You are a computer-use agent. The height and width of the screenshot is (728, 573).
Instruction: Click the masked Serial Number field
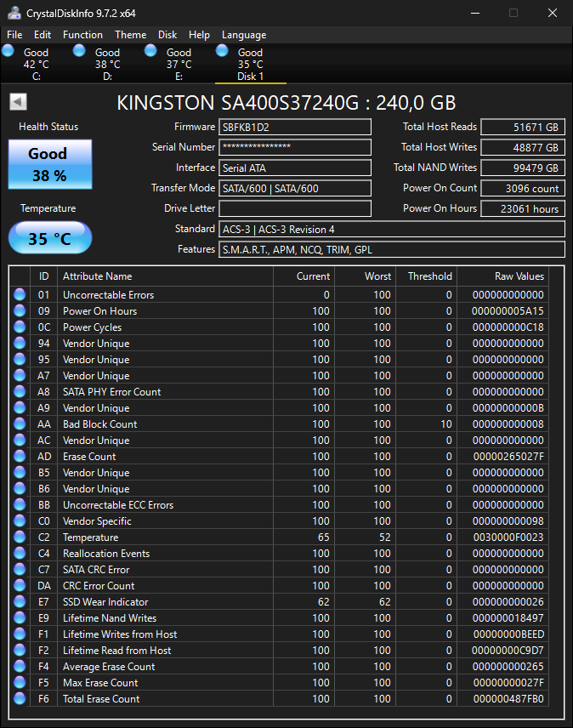tap(295, 147)
